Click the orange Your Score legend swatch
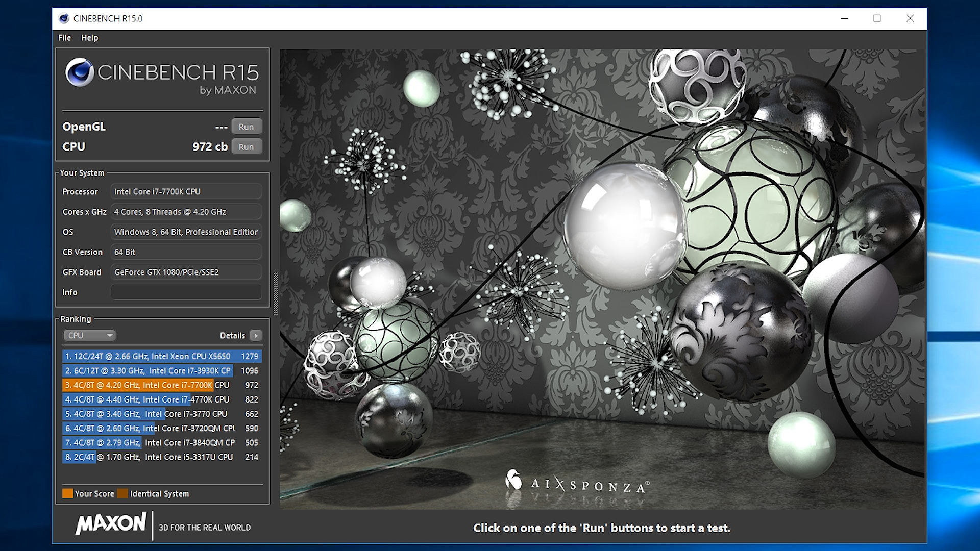980x551 pixels. pos(67,493)
